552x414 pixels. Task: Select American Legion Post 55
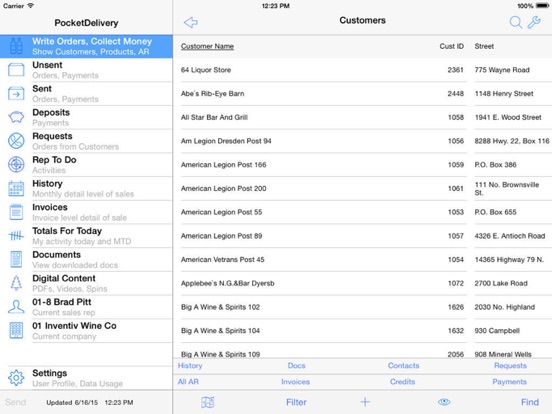pos(221,212)
